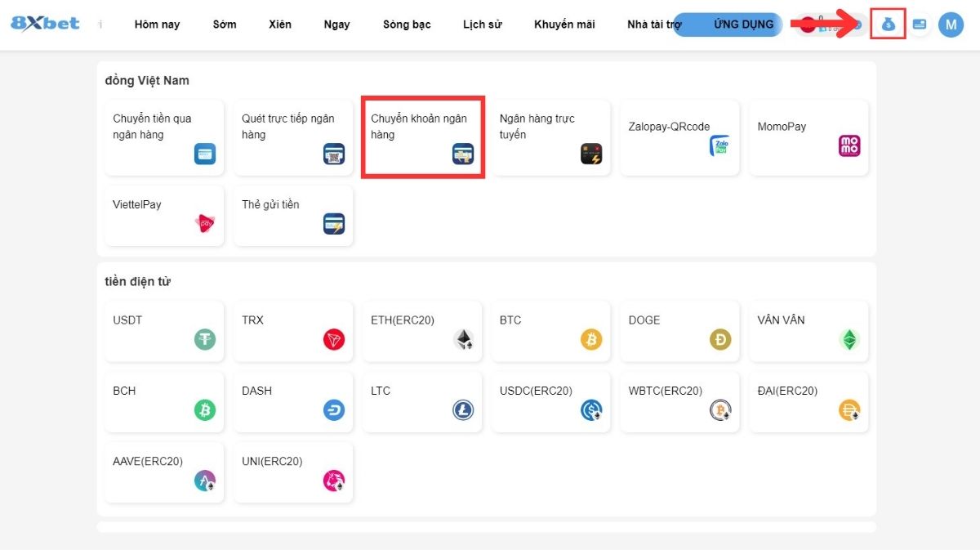
Task: Open the M profile avatar
Action: coord(951,25)
